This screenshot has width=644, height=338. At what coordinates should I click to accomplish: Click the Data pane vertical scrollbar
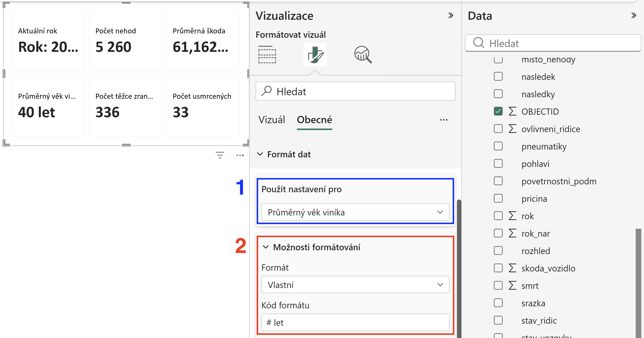point(638,283)
